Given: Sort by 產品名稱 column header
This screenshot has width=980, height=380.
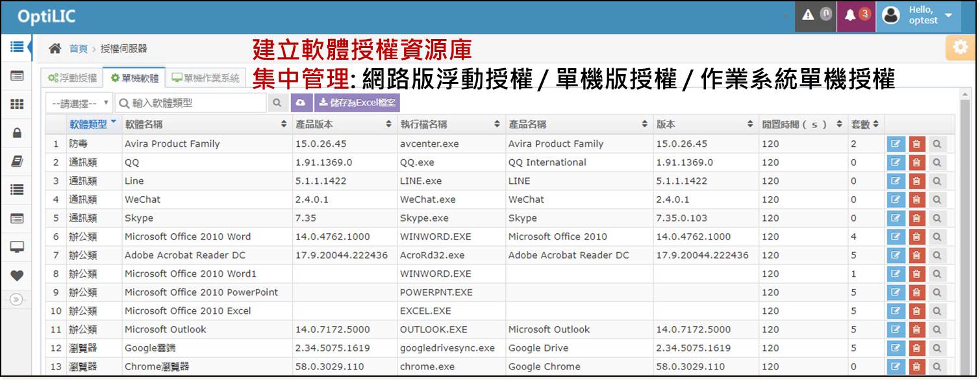Looking at the screenshot, I should tap(578, 124).
